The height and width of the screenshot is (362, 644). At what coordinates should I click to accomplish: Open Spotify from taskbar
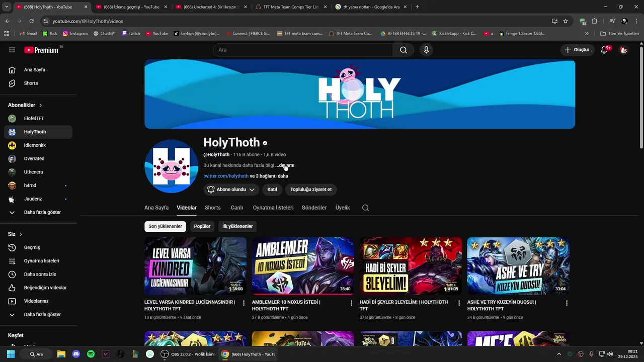(x=91, y=354)
